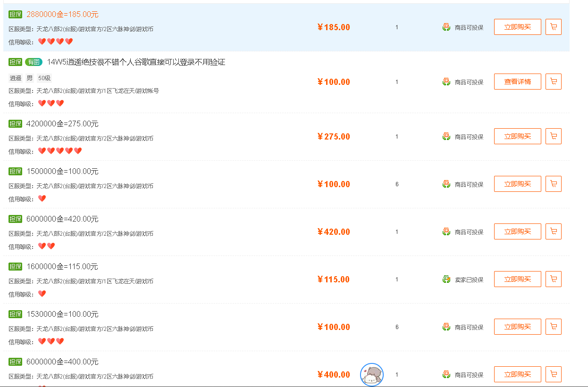Add the 2880000金 listing to cart
This screenshot has width=588, height=387.
coord(553,27)
